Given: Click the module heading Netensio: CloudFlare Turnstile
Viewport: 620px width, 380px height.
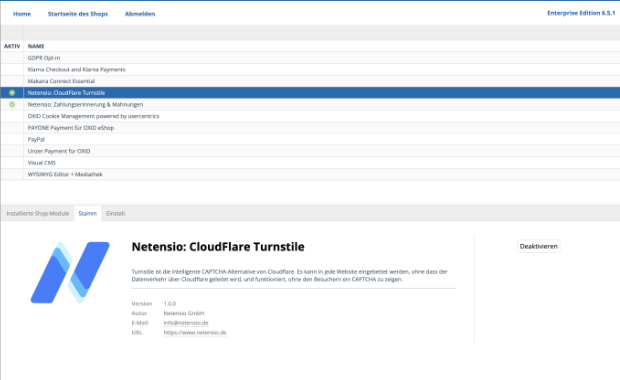Looking at the screenshot, I should (x=218, y=247).
